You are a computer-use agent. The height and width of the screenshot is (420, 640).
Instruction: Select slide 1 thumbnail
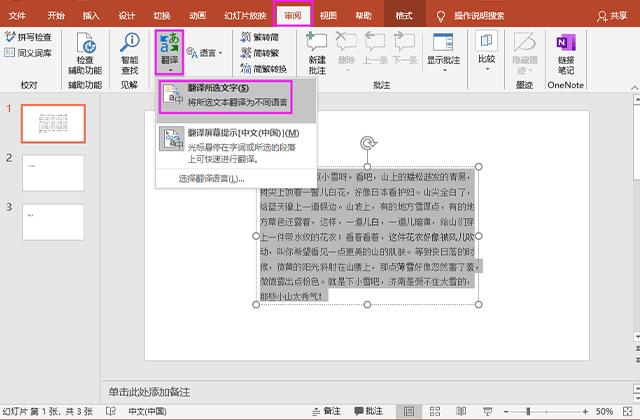pyautogui.click(x=53, y=123)
